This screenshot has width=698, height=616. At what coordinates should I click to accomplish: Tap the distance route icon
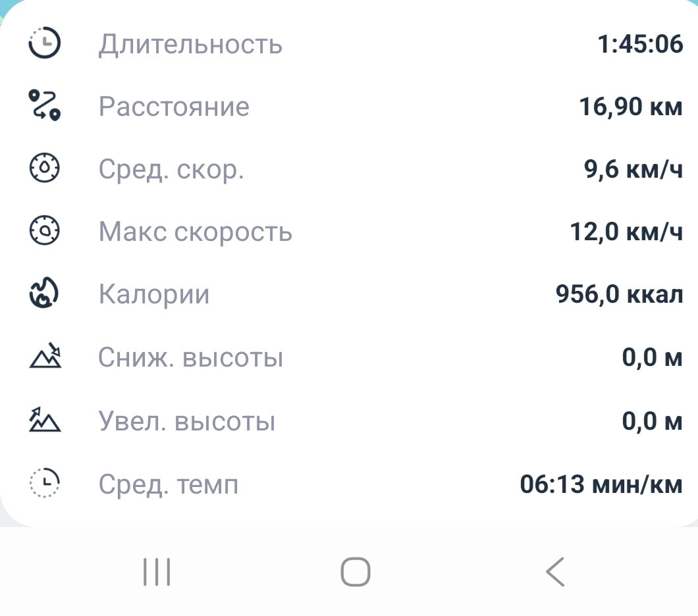tap(45, 105)
